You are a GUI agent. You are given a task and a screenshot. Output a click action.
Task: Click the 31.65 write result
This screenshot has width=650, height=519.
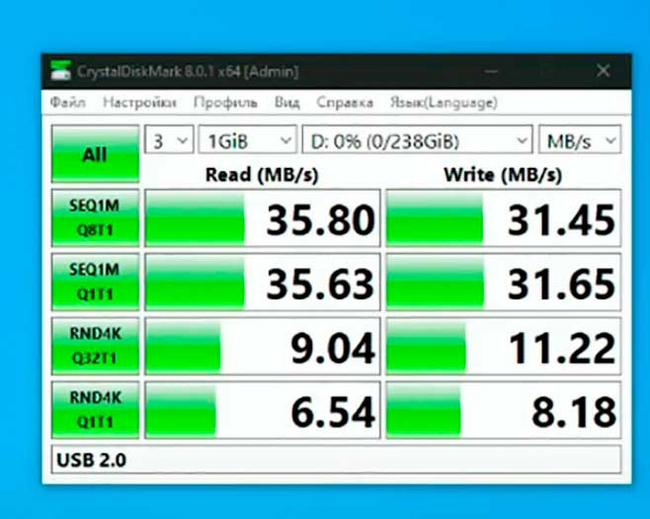(503, 282)
